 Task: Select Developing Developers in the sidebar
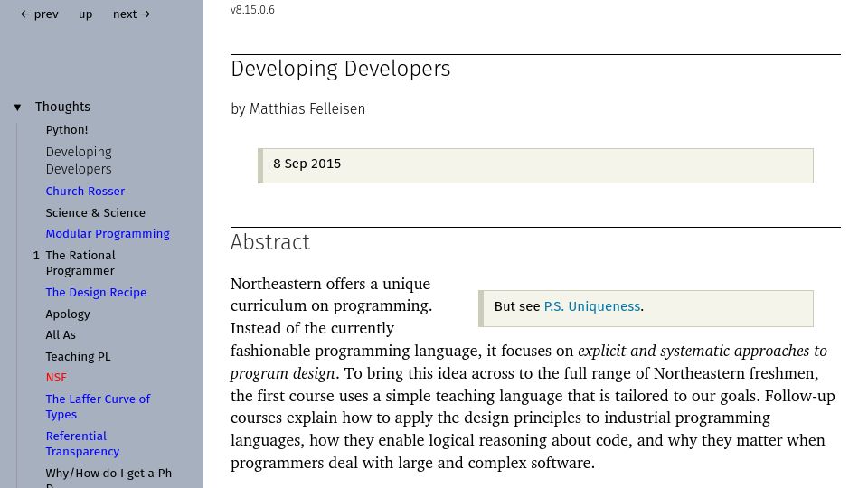click(79, 161)
